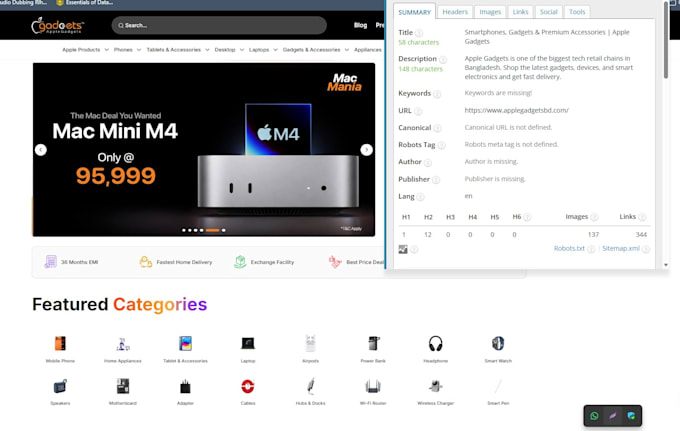
Task: Click the Mac Mini M4 banner image
Action: coord(204,150)
